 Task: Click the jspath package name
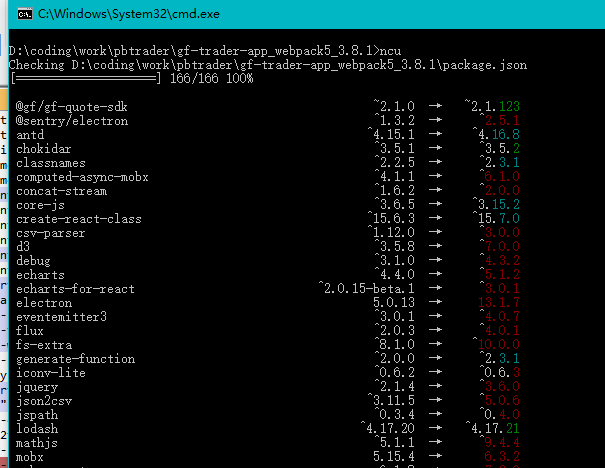[x=37, y=415]
